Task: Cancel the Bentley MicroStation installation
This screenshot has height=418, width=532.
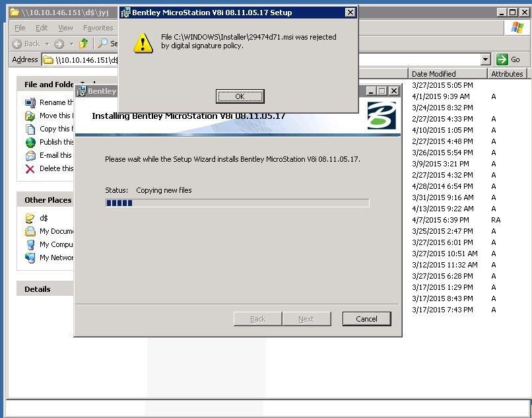Action: tap(366, 319)
